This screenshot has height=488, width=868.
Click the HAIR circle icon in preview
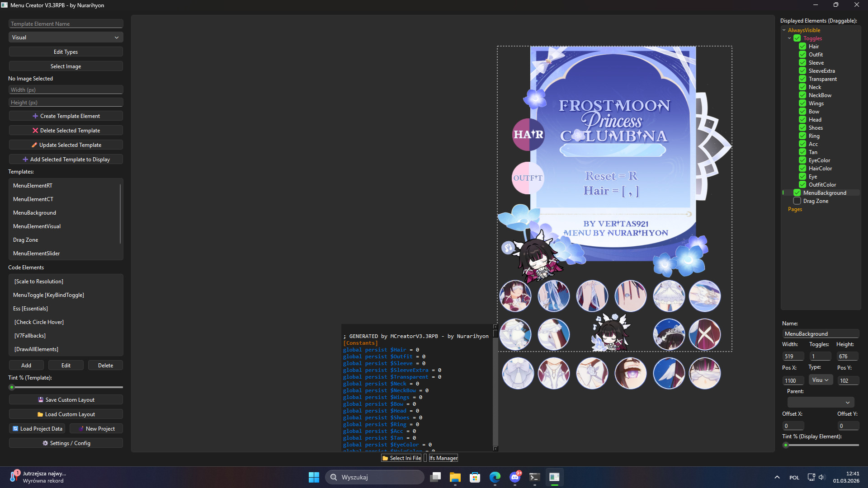(528, 134)
